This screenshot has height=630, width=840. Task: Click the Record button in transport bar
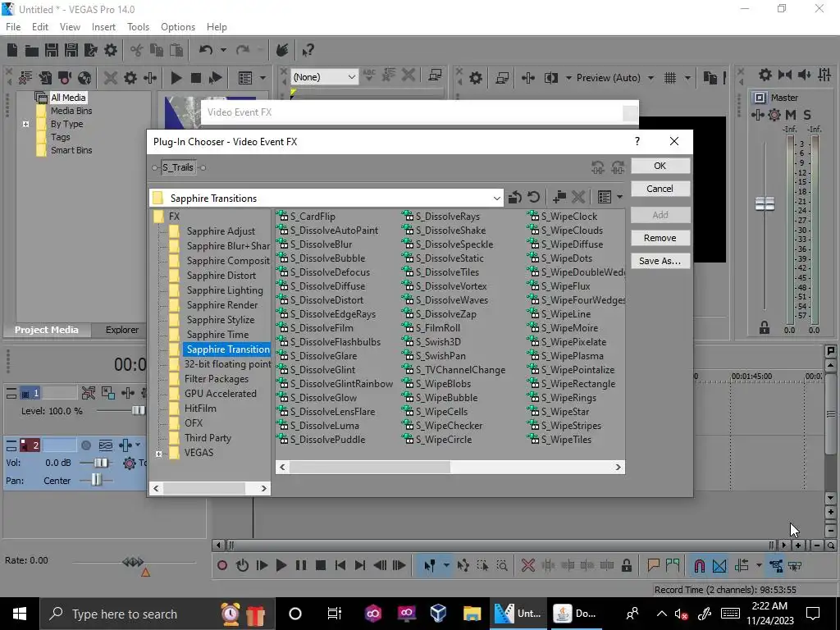tap(222, 565)
